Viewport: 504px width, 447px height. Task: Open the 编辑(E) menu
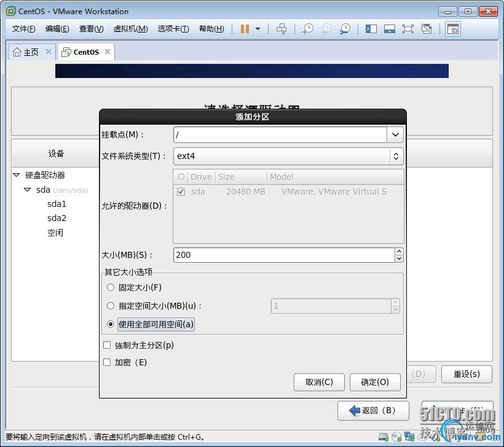(57, 29)
